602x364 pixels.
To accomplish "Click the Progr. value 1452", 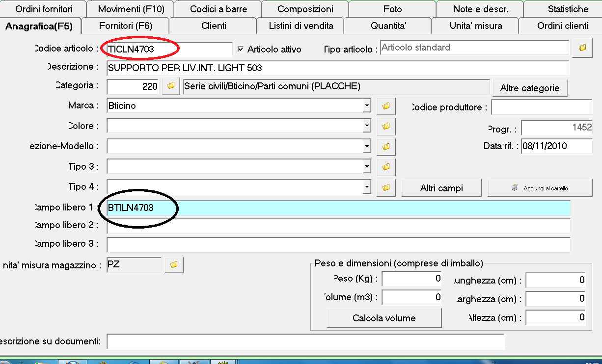I will [x=557, y=128].
